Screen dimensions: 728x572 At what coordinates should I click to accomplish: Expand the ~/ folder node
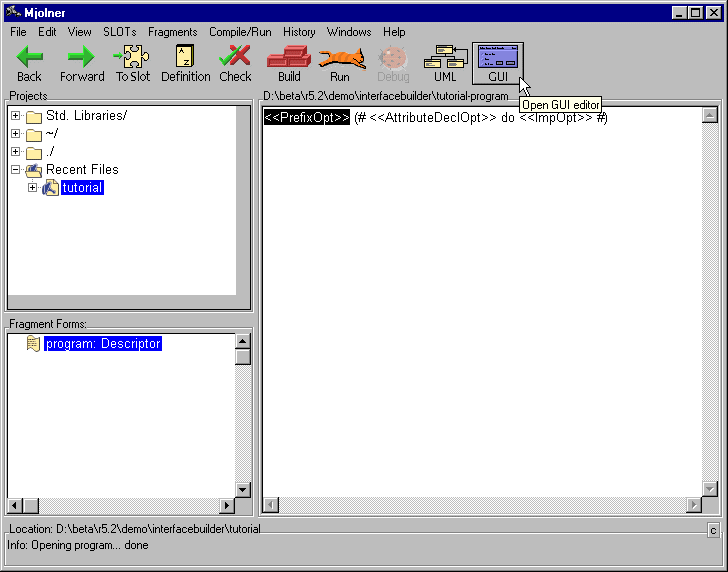(x=16, y=134)
